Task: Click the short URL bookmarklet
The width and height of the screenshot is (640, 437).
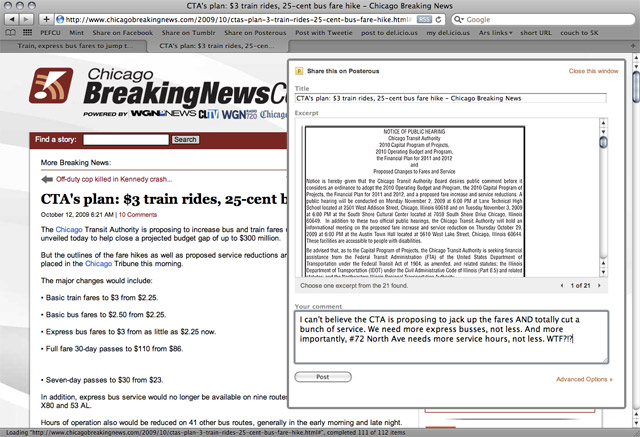Action: click(536, 33)
